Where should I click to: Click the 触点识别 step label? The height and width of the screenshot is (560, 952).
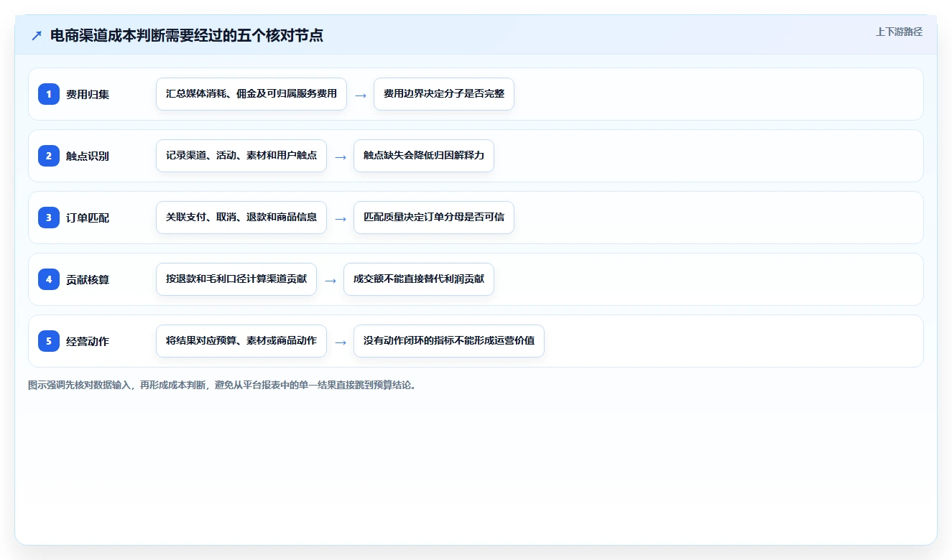tap(88, 156)
